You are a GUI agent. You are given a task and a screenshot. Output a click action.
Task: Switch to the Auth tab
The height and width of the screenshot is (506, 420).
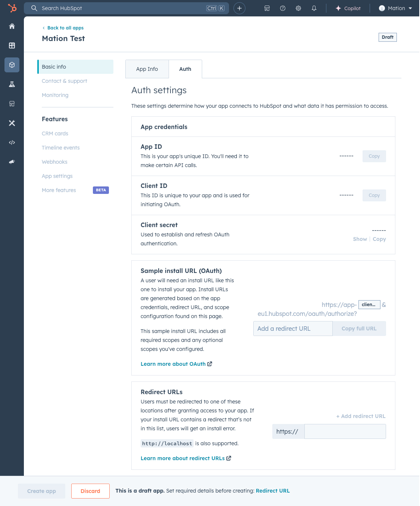pyautogui.click(x=185, y=69)
